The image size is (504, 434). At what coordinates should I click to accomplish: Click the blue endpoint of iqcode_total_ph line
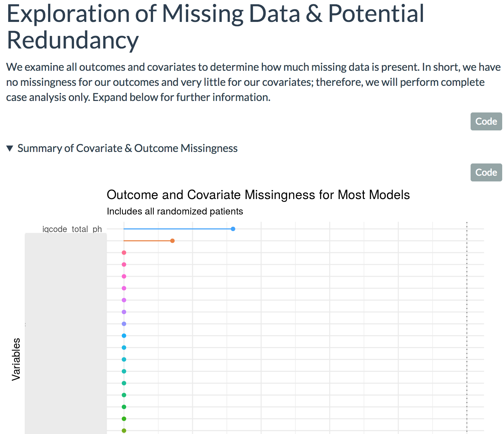[233, 229]
